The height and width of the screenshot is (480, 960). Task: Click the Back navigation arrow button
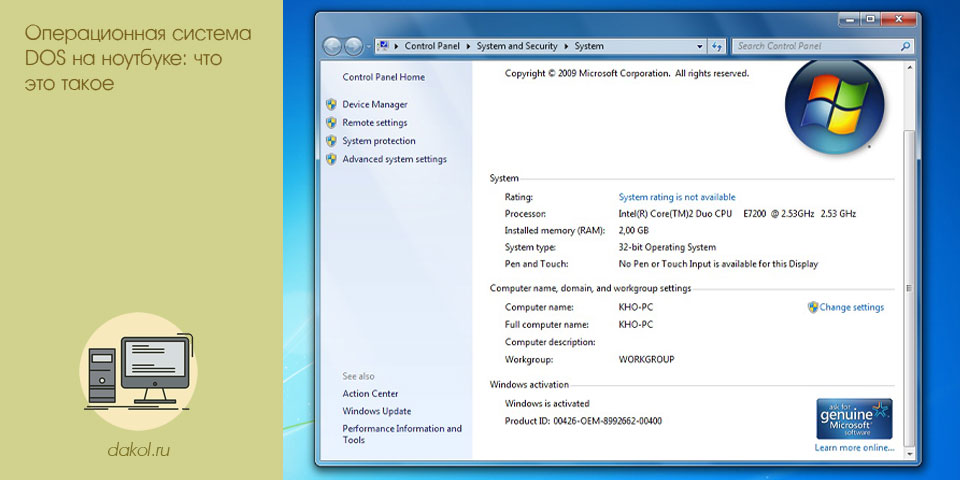coord(332,46)
